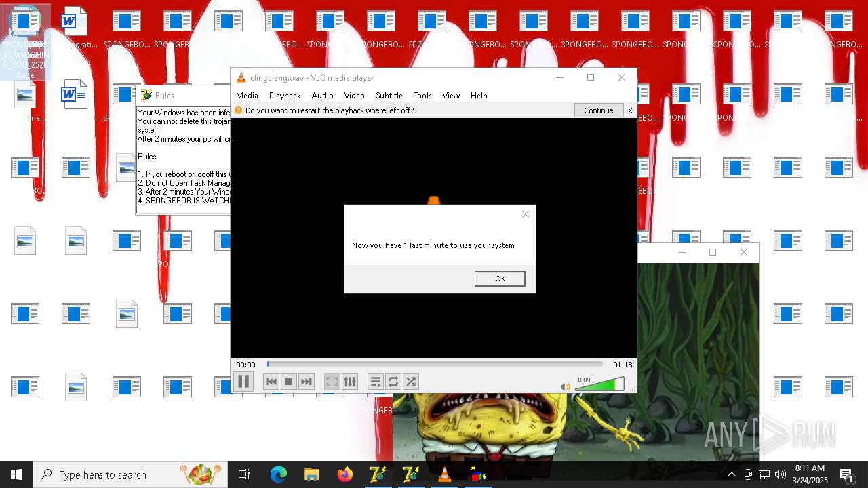Open the Help menu in VLC
This screenshot has width=868, height=488.
tap(479, 96)
